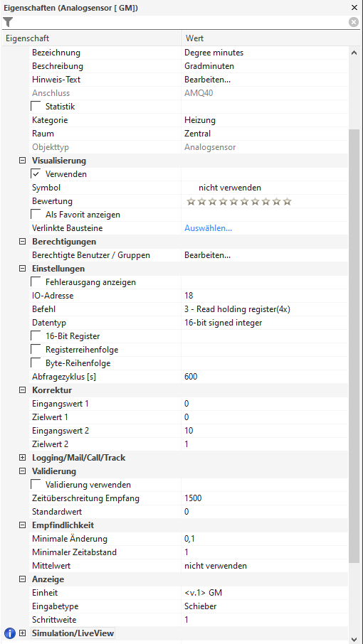
Task: Clear the filter with the round X icon
Action: click(354, 22)
